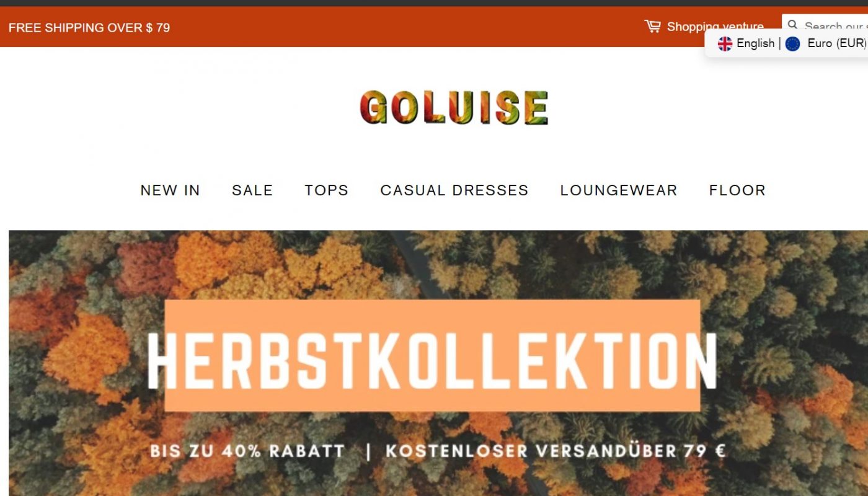Open the CASUAL DRESSES category
The image size is (868, 496).
(x=454, y=190)
